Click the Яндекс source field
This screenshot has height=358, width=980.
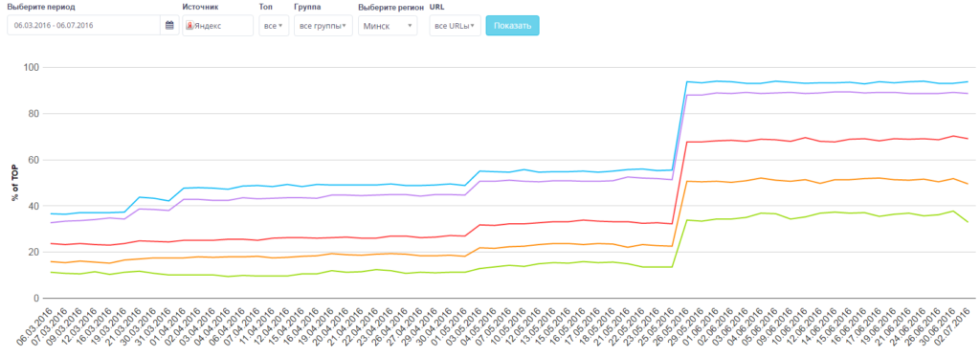[217, 26]
